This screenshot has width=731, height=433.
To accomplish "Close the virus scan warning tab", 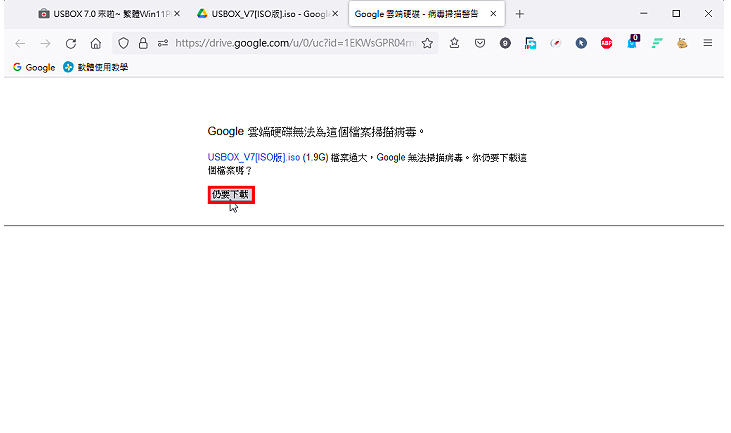I will point(493,14).
